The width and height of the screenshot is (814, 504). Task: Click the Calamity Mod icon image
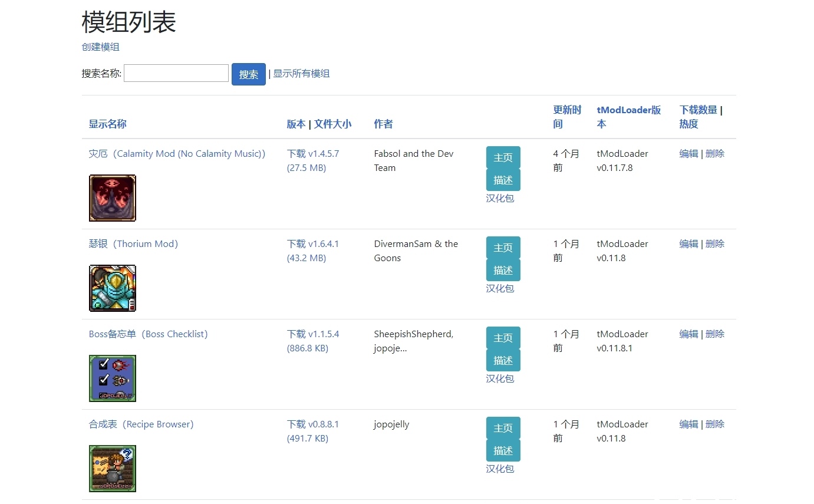pyautogui.click(x=112, y=198)
